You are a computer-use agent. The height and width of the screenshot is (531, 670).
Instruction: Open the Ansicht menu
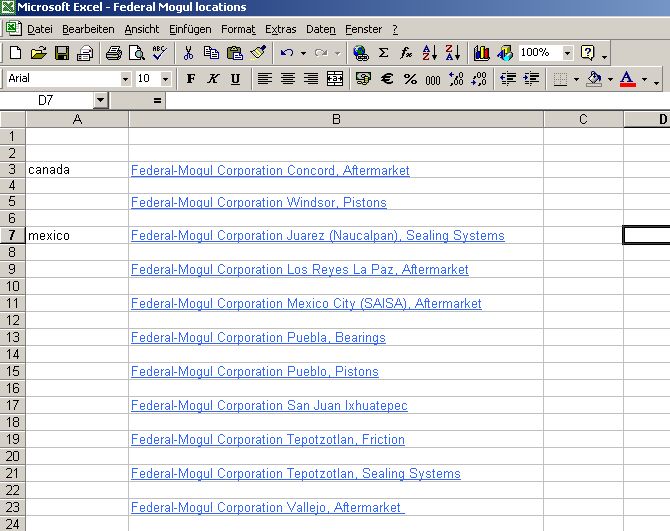coord(141,29)
